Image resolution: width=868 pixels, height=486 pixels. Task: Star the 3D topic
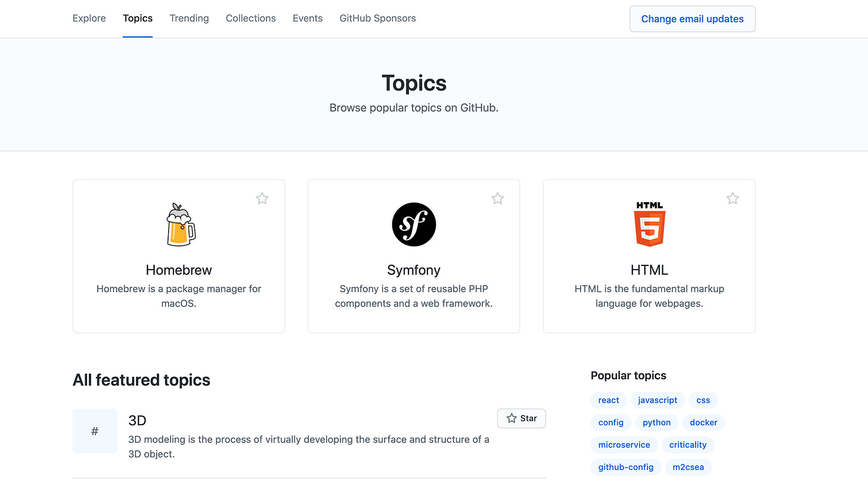pyautogui.click(x=522, y=419)
